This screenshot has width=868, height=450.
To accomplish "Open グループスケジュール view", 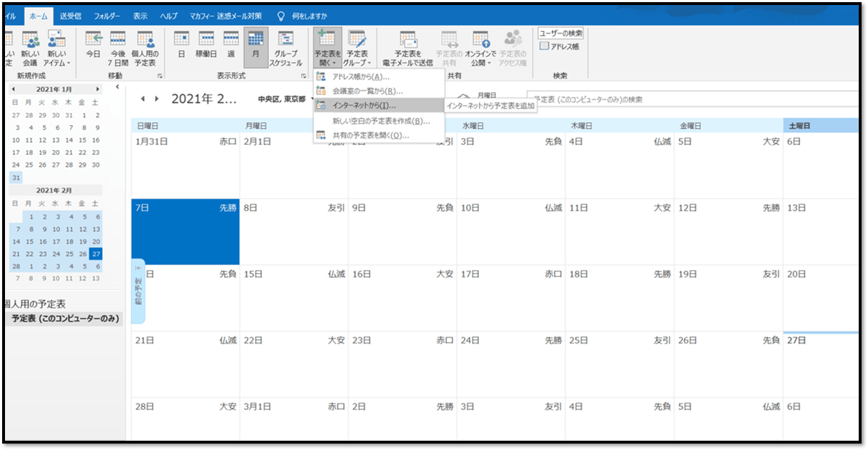I will [x=286, y=47].
